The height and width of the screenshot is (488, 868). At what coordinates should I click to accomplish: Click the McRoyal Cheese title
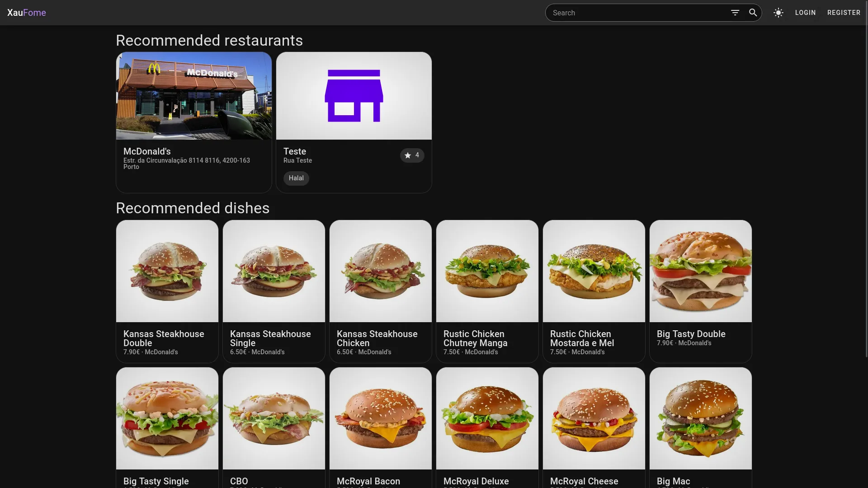coord(584,481)
